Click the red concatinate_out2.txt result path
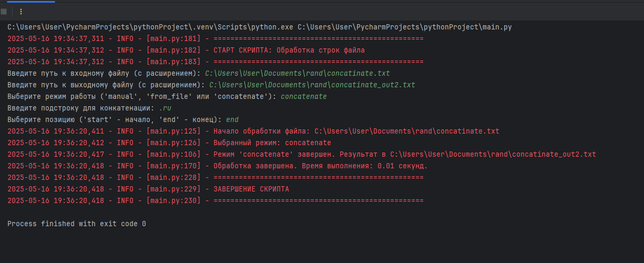The height and width of the screenshot is (263, 644). point(493,154)
